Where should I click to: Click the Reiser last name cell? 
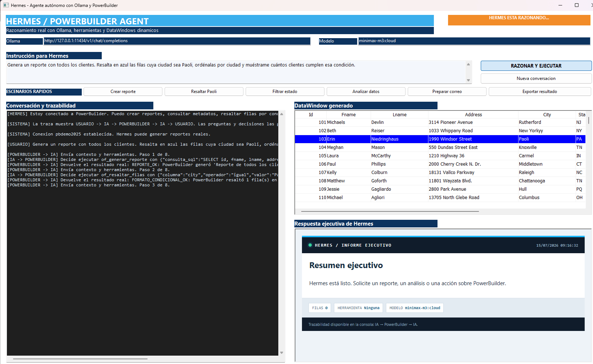click(378, 131)
